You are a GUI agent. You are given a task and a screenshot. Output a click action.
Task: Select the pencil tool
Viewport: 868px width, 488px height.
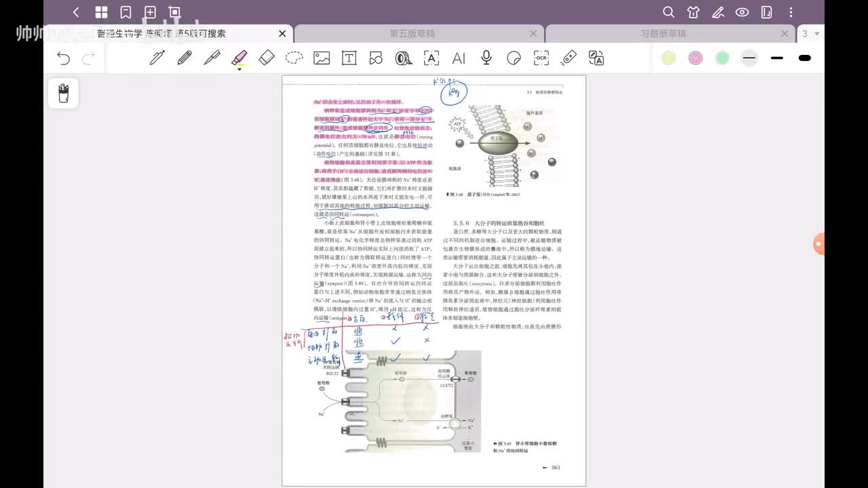184,58
